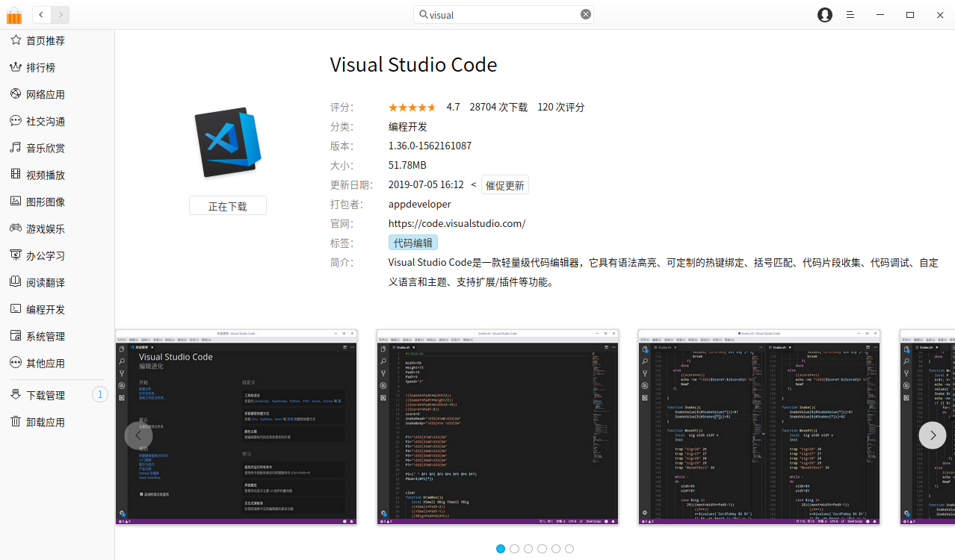Click the size value 51.78MB
This screenshot has width=955, height=560.
coord(407,165)
